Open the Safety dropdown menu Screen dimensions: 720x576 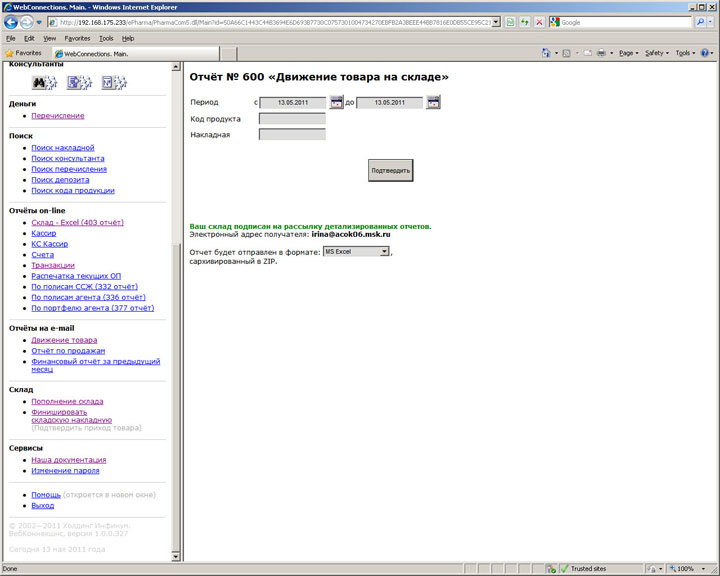point(657,53)
